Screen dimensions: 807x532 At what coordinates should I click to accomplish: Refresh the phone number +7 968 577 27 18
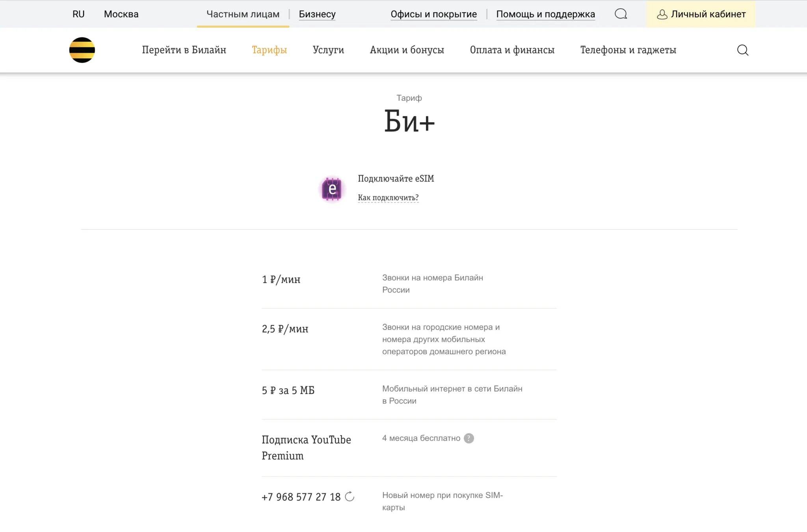[x=350, y=497]
